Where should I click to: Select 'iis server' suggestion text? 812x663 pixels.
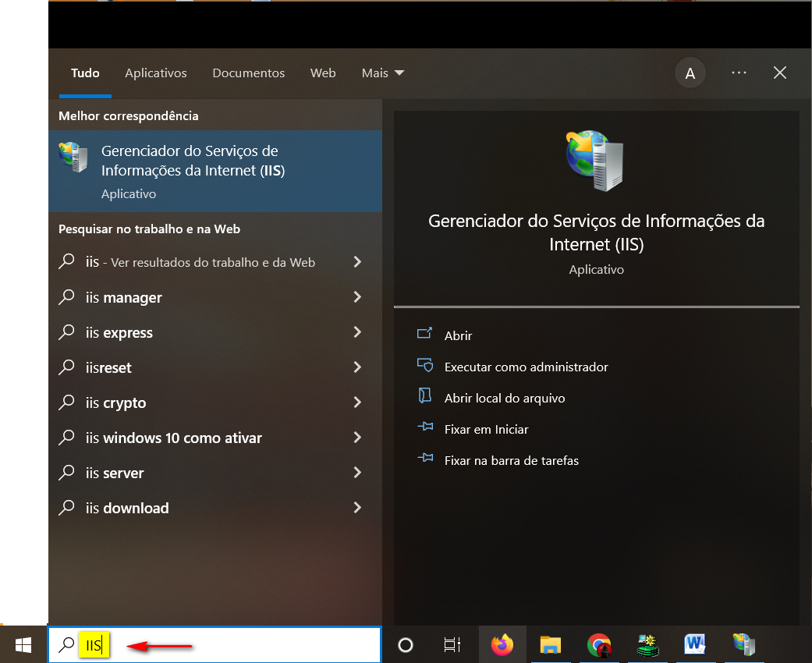tap(115, 473)
